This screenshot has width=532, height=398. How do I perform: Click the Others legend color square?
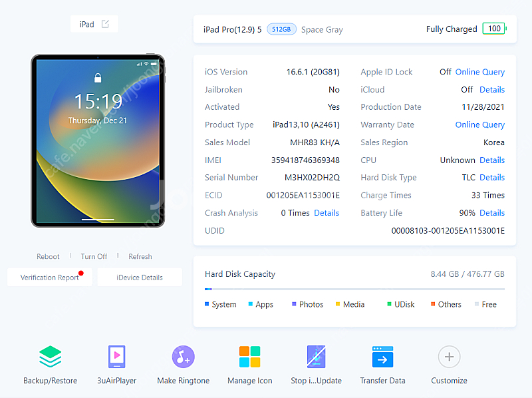[433, 304]
